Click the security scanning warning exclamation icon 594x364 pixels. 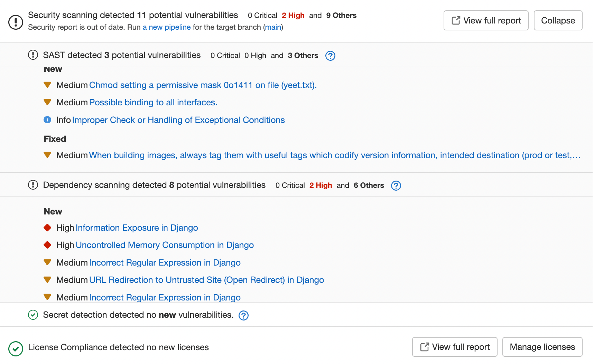(x=16, y=21)
